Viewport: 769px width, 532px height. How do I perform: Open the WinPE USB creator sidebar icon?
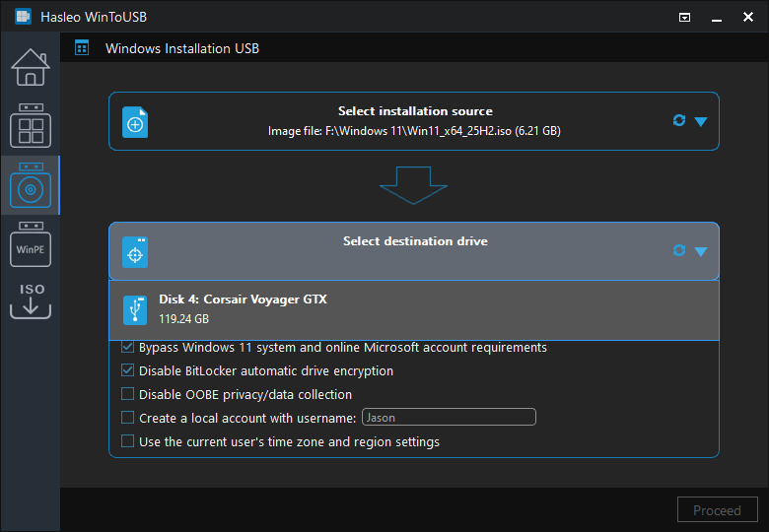pos(31,244)
